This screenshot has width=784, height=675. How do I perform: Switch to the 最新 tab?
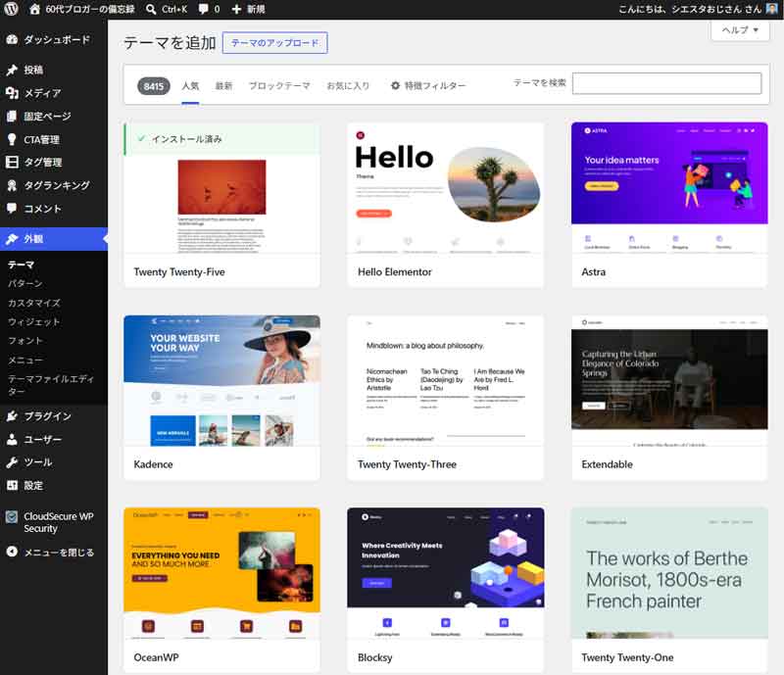pos(223,86)
